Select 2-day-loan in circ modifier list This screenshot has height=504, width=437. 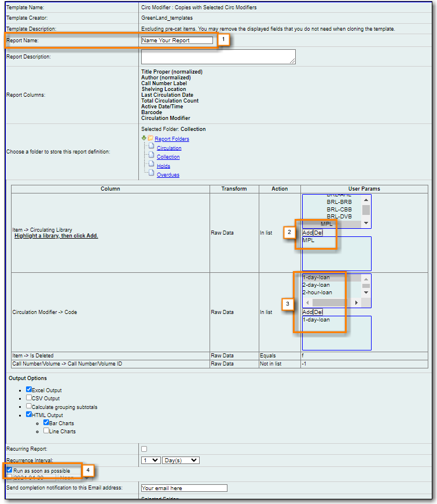point(316,285)
